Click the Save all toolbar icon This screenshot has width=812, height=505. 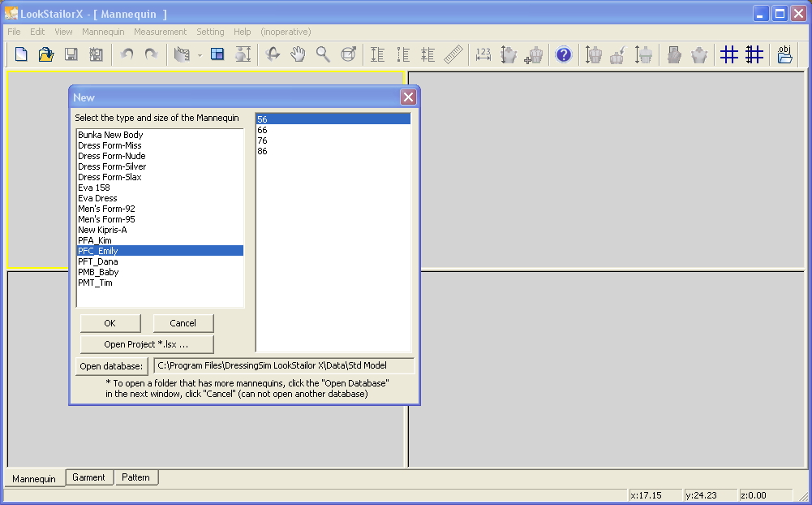pos(97,54)
